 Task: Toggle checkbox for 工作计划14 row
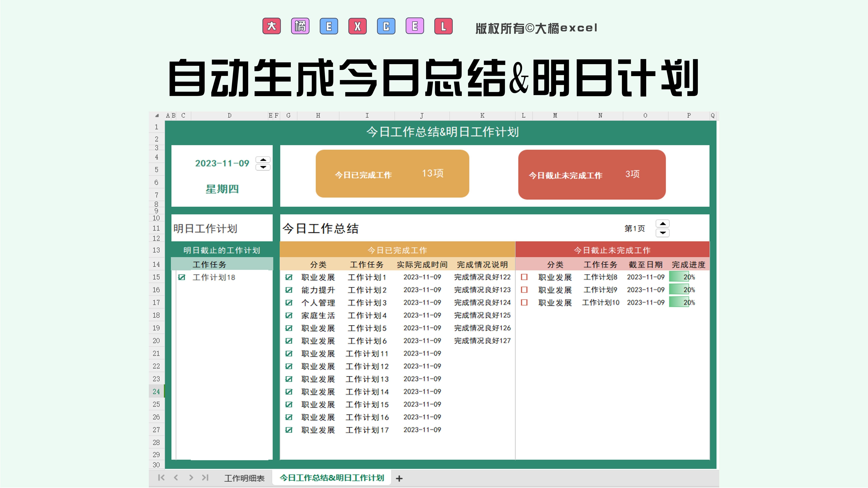289,392
